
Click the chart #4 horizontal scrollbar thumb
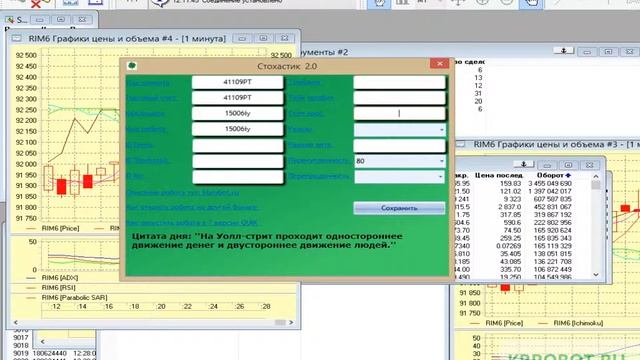(280, 322)
